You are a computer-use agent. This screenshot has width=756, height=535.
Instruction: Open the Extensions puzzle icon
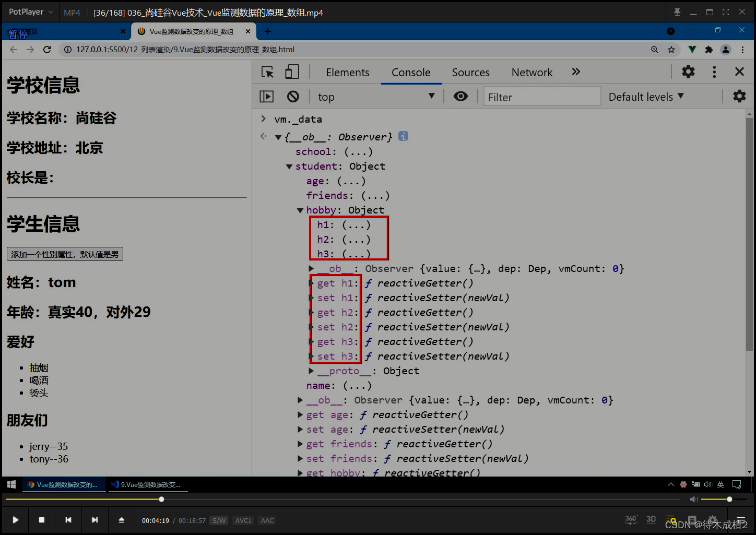point(708,50)
